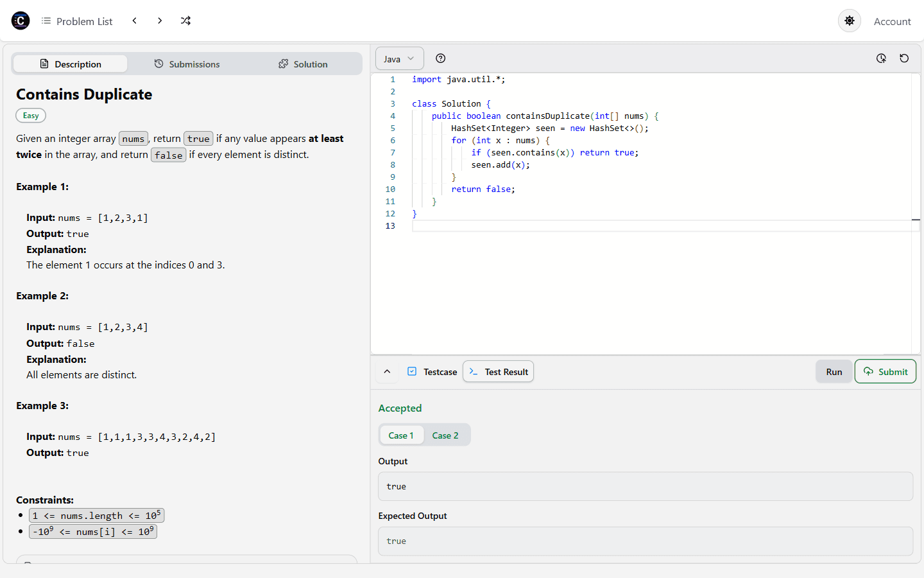Viewport: 924px width, 578px height.
Task: Click the 'return false;' statement in the code
Action: point(483,189)
